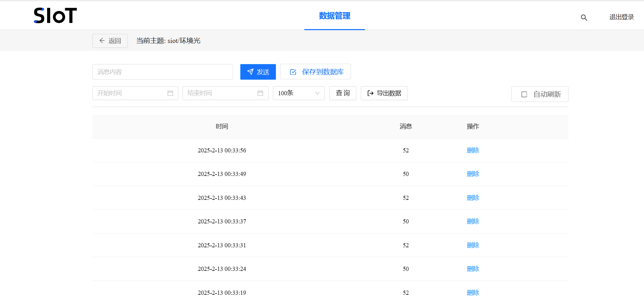This screenshot has height=301, width=644.
Task: Go back with the 返回 button
Action: click(110, 41)
